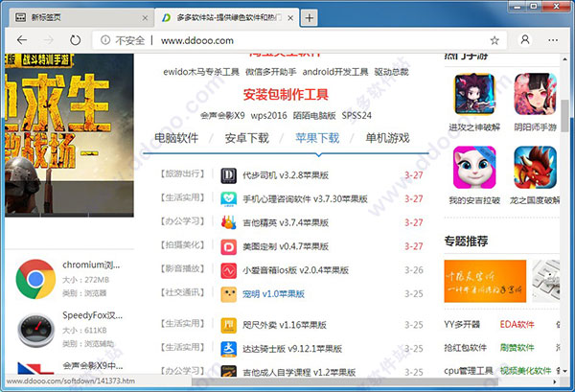The height and width of the screenshot is (392, 575).
Task: Select the 苹果下载 category tab
Action: point(317,138)
